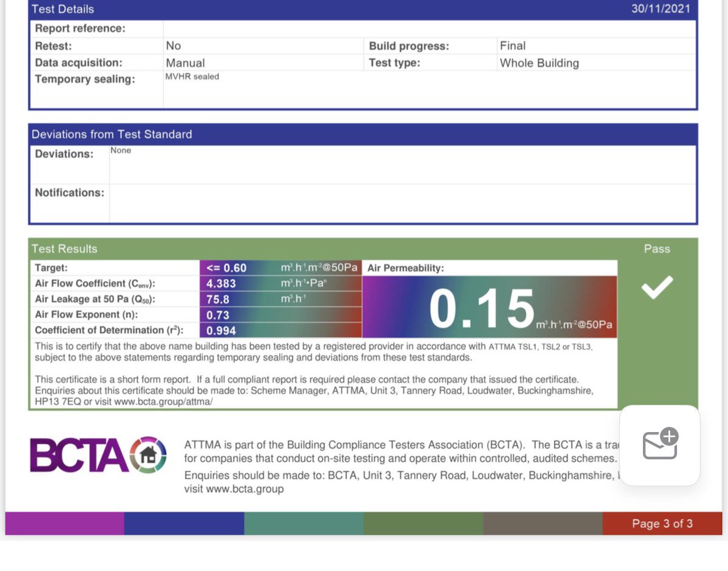Select the 'Air Permeability:' label
The width and height of the screenshot is (728, 571).
click(x=406, y=268)
